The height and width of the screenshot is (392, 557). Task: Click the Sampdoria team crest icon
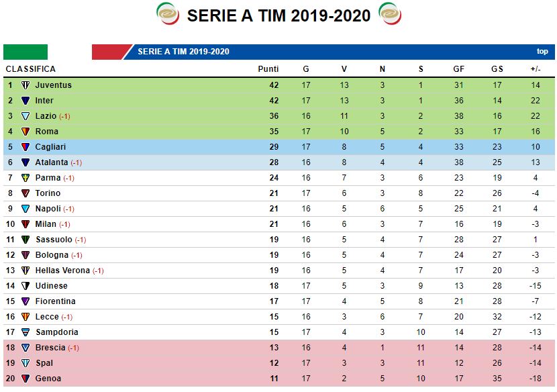coord(26,332)
